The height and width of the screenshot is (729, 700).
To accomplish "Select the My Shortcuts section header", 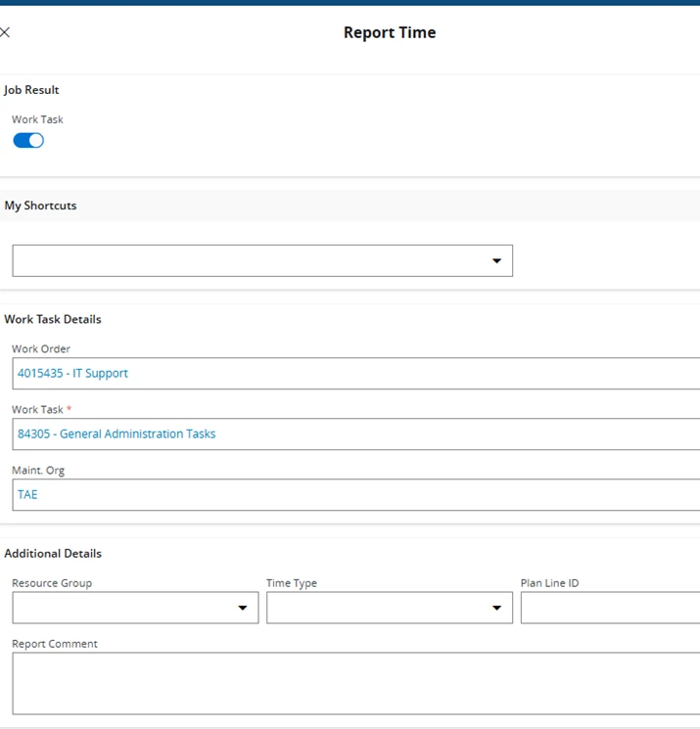I will pos(40,205).
